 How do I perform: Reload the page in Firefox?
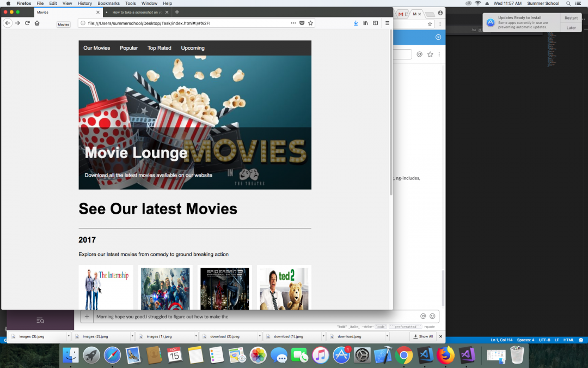(x=27, y=23)
